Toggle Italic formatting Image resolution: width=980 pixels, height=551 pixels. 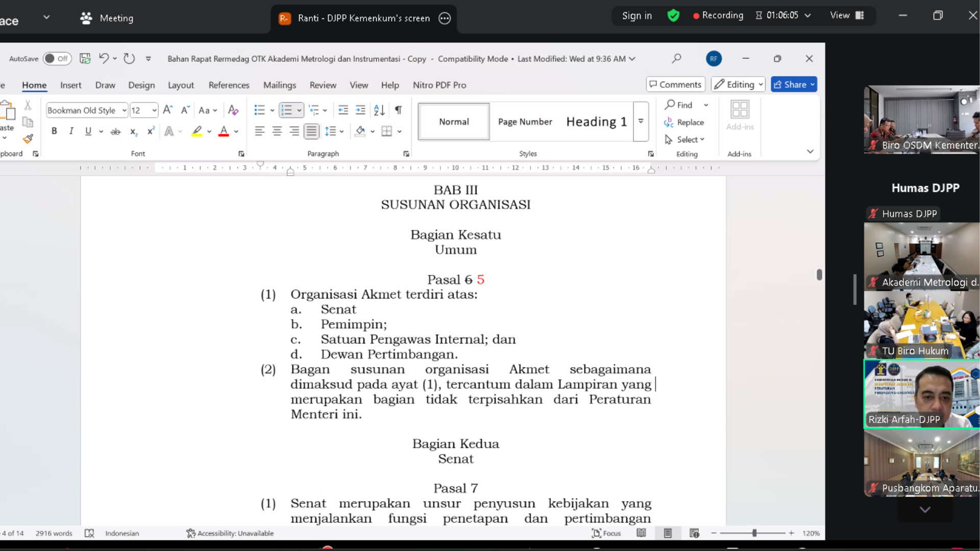pos(71,132)
